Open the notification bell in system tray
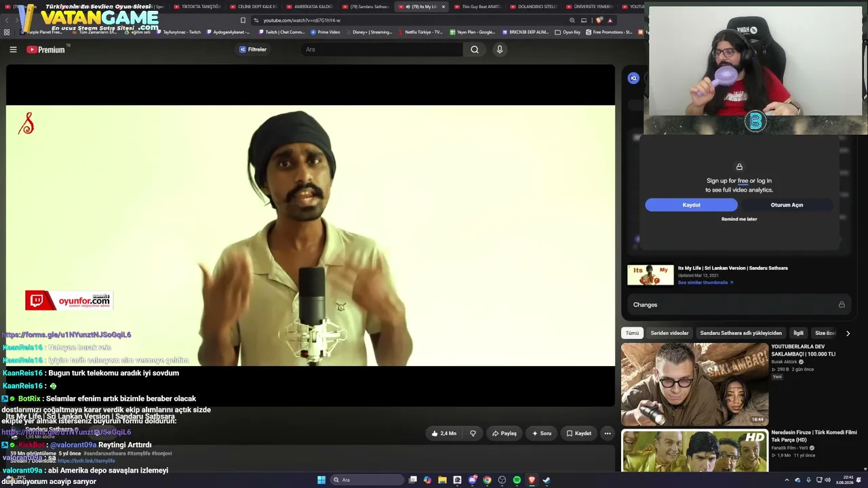Viewport: 868px width, 488px height. point(859,481)
